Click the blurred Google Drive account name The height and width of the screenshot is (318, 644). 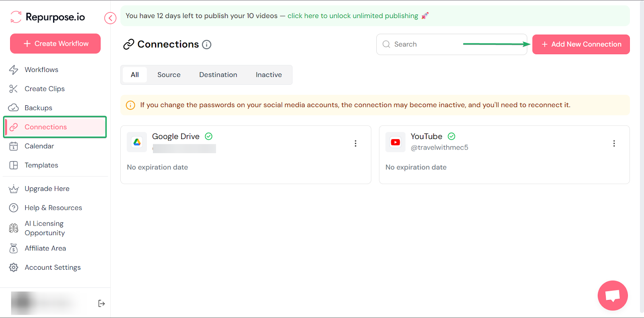pyautogui.click(x=184, y=149)
